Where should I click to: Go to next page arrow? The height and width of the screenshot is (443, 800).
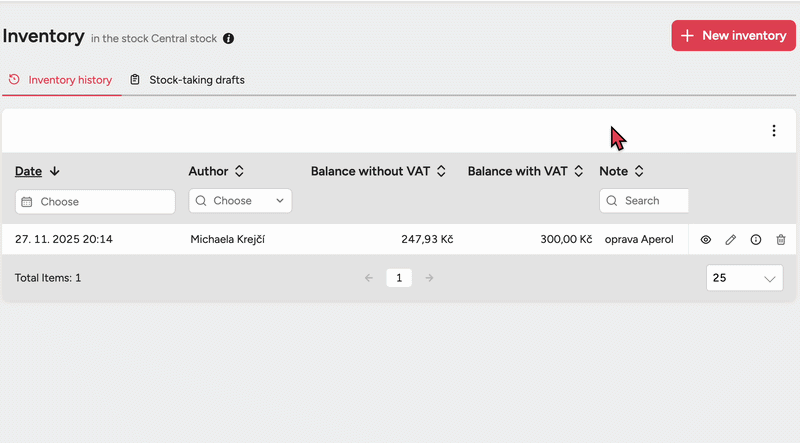pyautogui.click(x=429, y=278)
